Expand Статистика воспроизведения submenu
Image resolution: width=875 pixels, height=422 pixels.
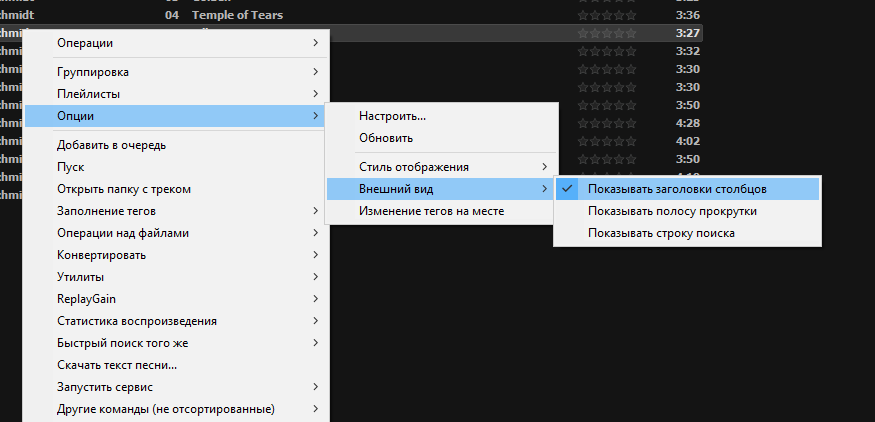click(x=175, y=321)
